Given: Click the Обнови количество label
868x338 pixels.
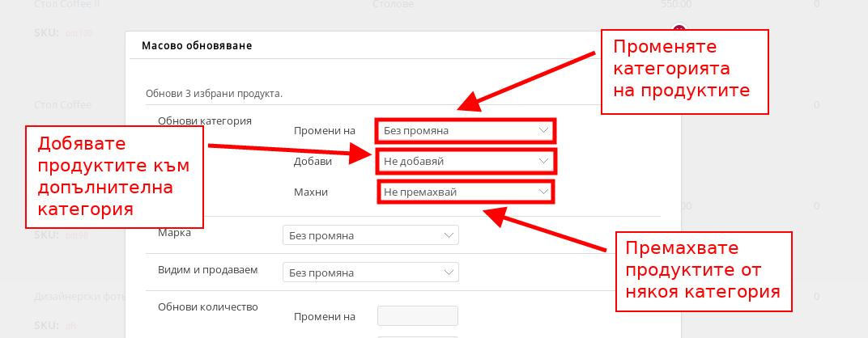Looking at the screenshot, I should tap(207, 307).
